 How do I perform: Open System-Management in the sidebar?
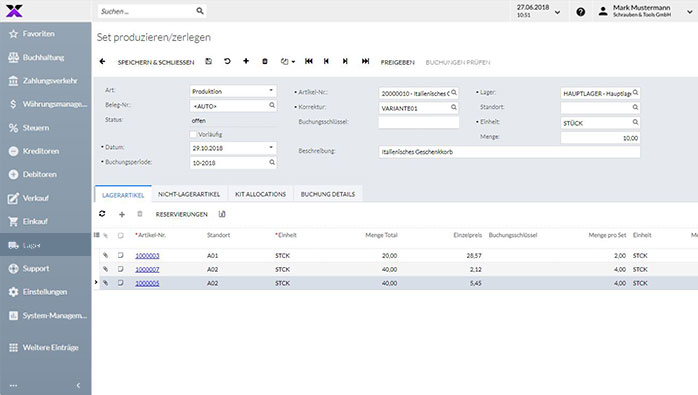click(x=45, y=315)
